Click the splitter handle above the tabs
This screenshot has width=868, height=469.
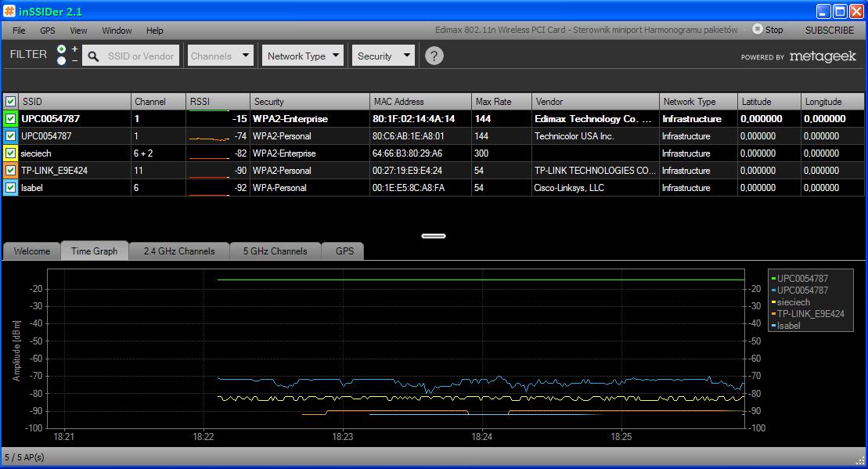coord(434,236)
